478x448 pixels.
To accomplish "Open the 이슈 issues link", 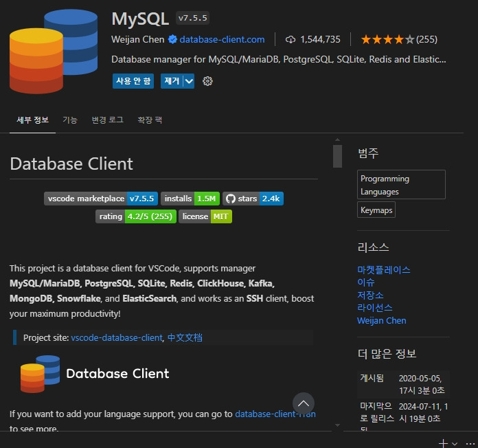I will [x=366, y=282].
